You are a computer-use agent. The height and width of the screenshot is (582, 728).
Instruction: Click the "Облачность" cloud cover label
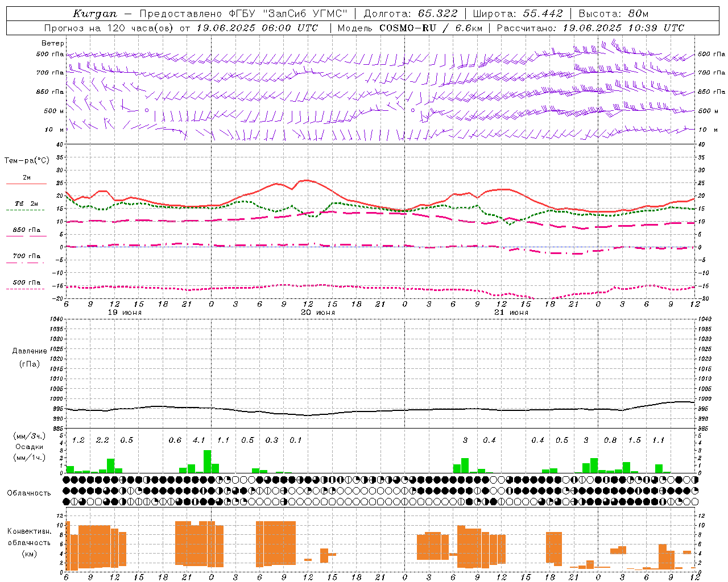(x=29, y=493)
